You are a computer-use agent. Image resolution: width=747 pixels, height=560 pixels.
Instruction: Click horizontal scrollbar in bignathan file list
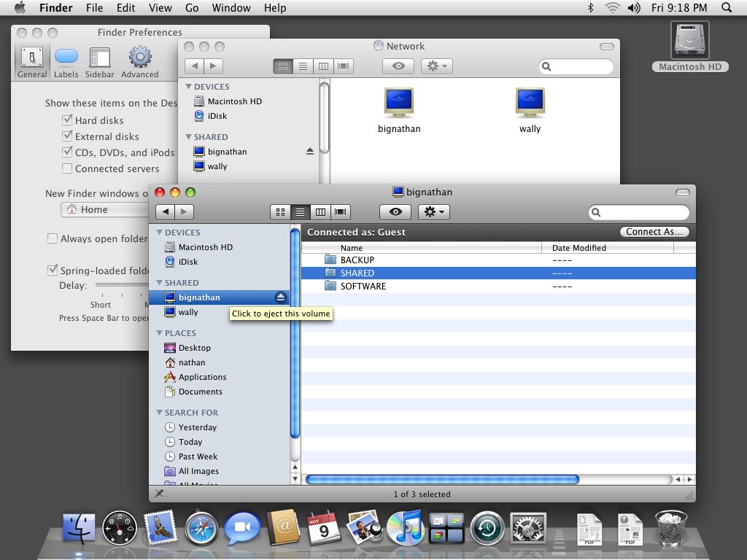point(442,479)
